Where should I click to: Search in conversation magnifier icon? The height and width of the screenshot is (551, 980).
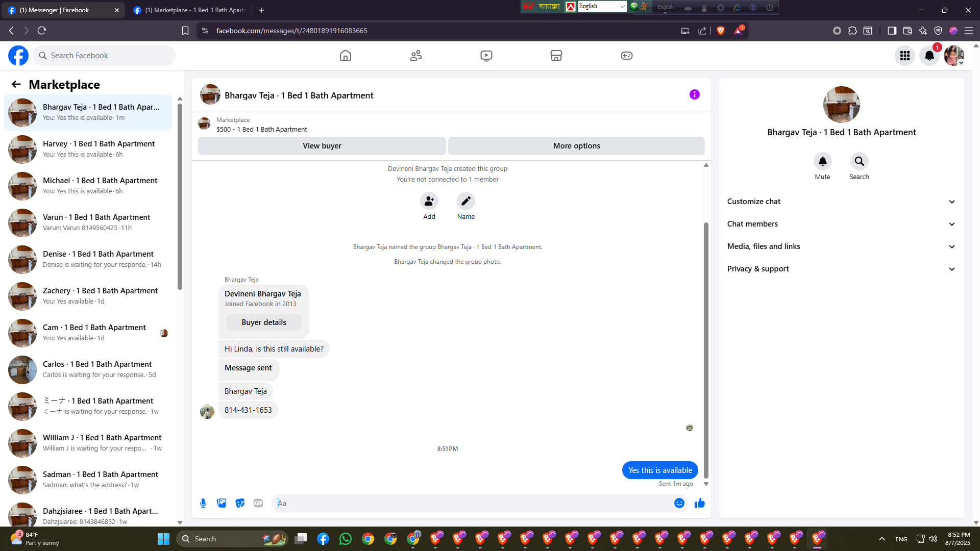pyautogui.click(x=860, y=162)
